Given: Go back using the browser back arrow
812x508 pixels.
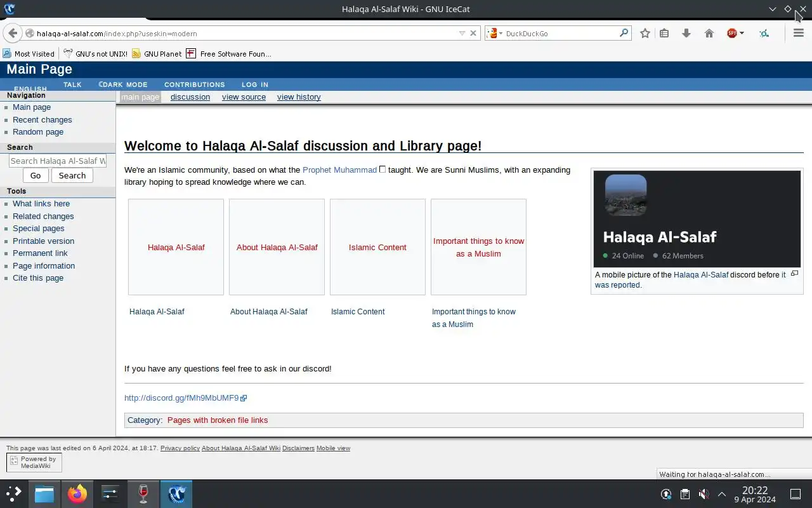Looking at the screenshot, I should pos(12,33).
